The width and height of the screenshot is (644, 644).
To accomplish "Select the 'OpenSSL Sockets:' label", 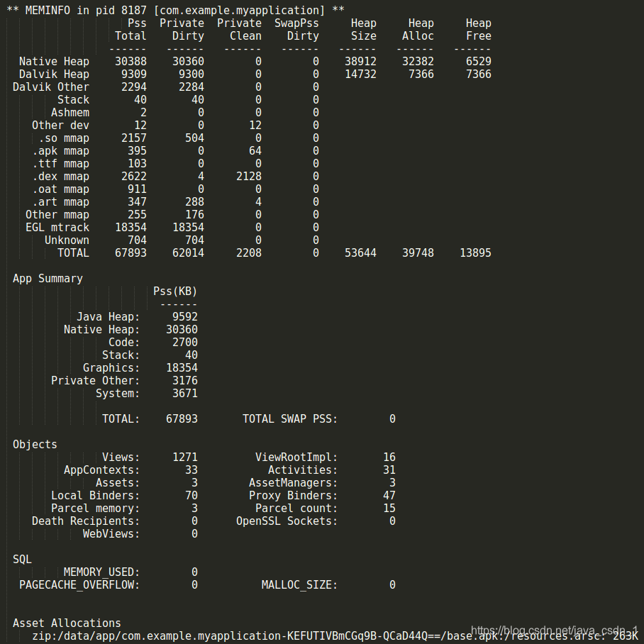I will pyautogui.click(x=287, y=521).
